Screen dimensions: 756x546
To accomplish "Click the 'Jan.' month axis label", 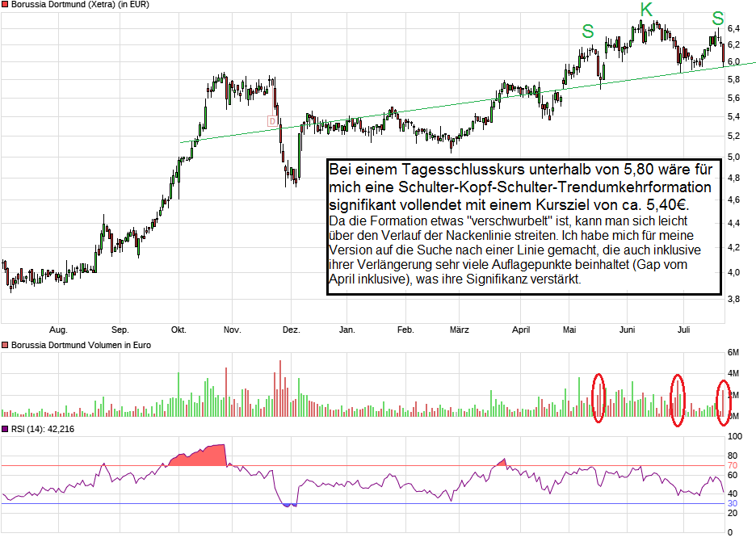I will (x=346, y=330).
